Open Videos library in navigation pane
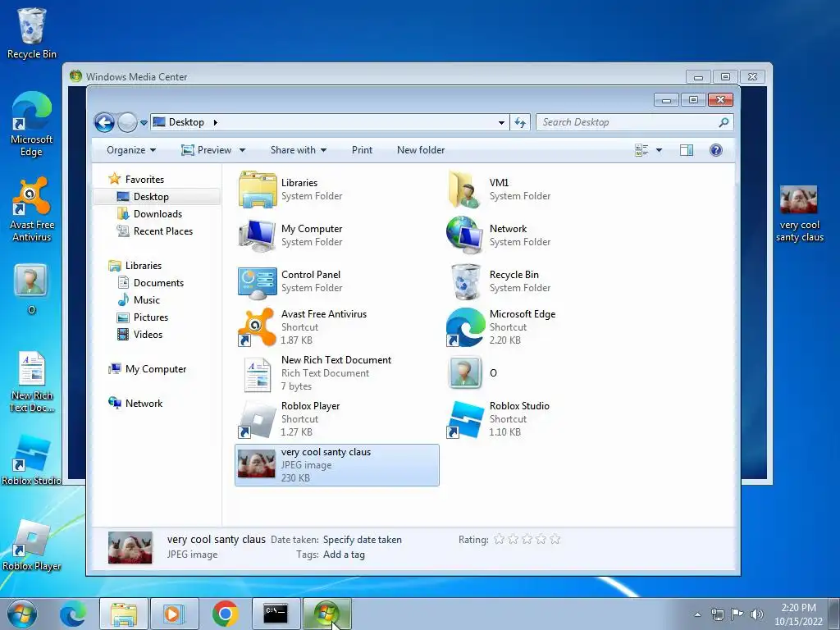Screen dimensions: 840x630 click(139, 335)
